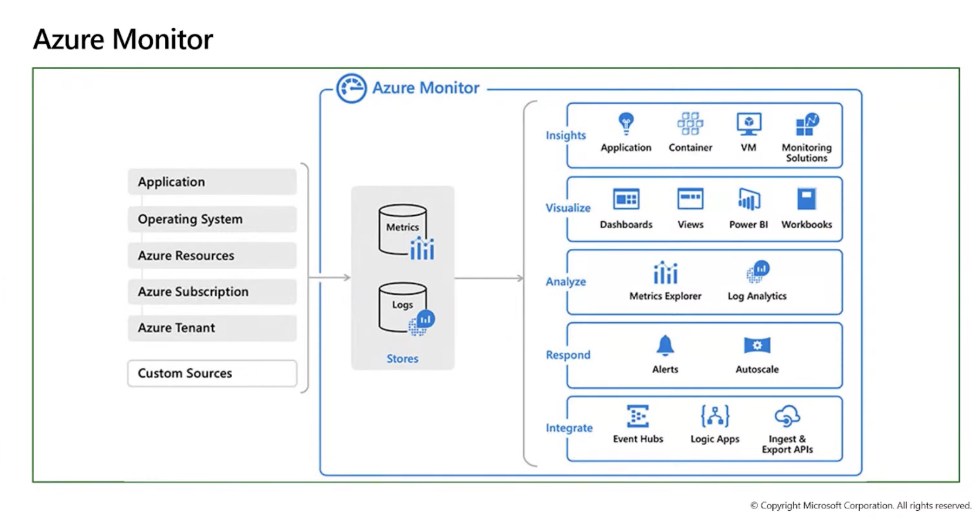The width and height of the screenshot is (980, 524).
Task: Click the Power BI icon
Action: [x=749, y=199]
